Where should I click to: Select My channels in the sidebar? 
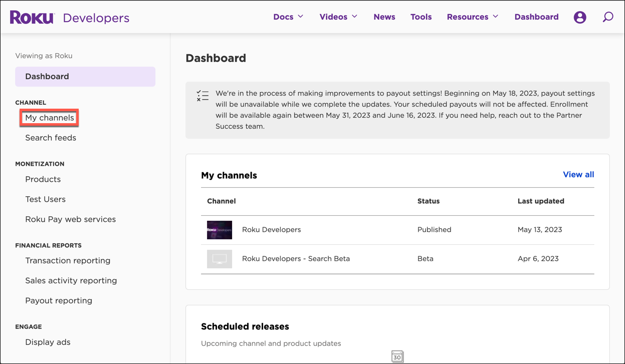coord(49,117)
